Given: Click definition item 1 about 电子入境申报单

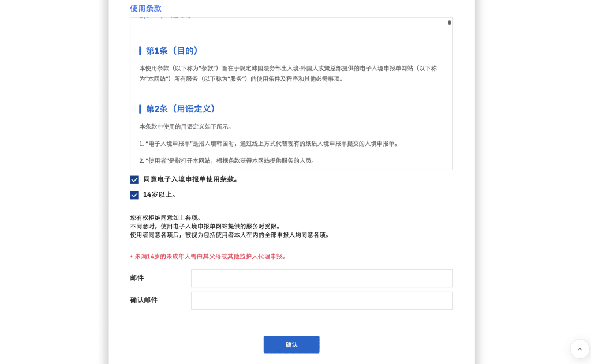Looking at the screenshot, I should 268,144.
